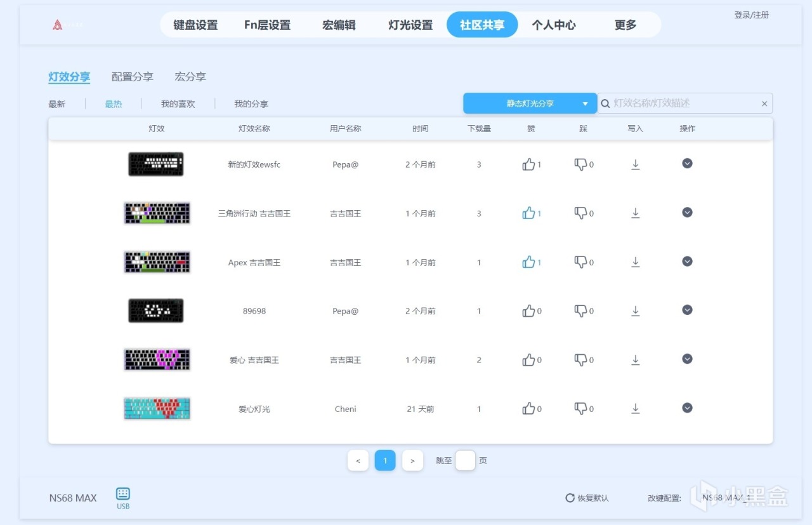The width and height of the screenshot is (812, 525).
Task: Open the 三角洲行动 吉吉国王 keyboard thumbnail
Action: (x=157, y=213)
